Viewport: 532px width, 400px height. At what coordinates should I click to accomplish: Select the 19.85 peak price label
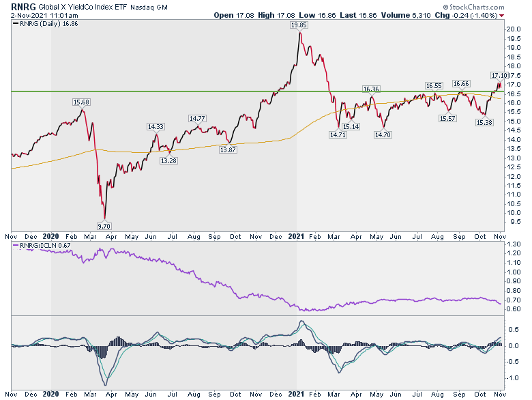[x=299, y=25]
